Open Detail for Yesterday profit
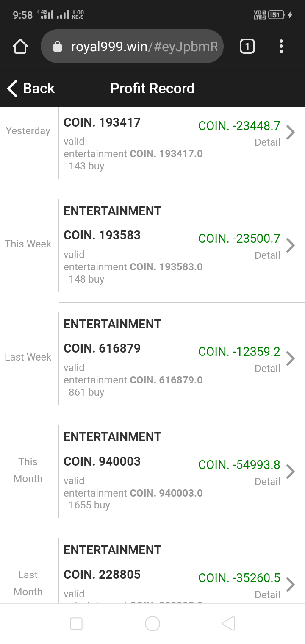Viewport: 305px width, 644px height. [267, 142]
